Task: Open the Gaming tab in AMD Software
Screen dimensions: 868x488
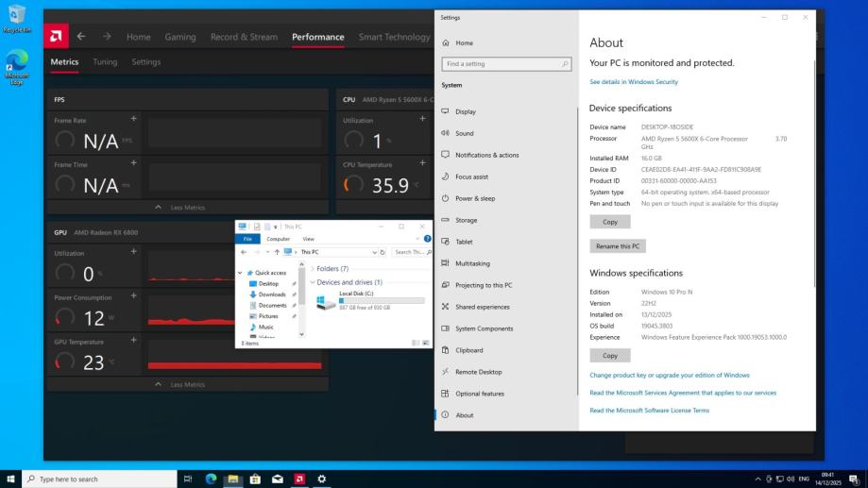Action: click(x=179, y=37)
